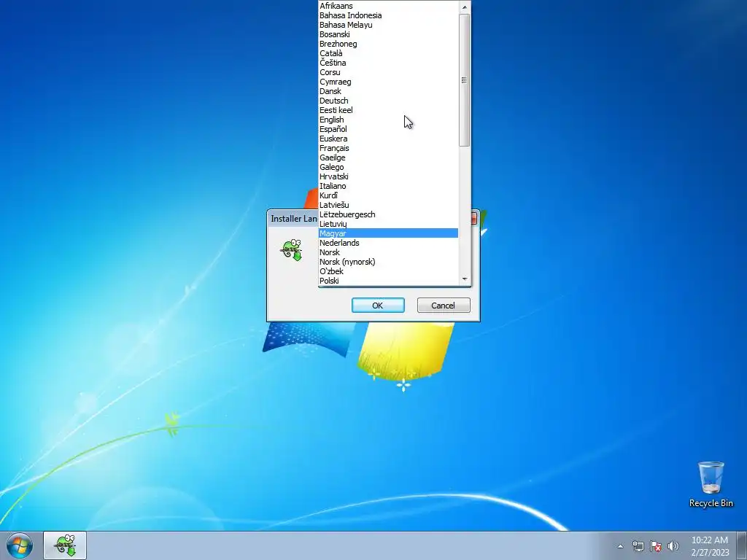Open the Action Center flag icon
747x560 pixels.
click(x=656, y=546)
